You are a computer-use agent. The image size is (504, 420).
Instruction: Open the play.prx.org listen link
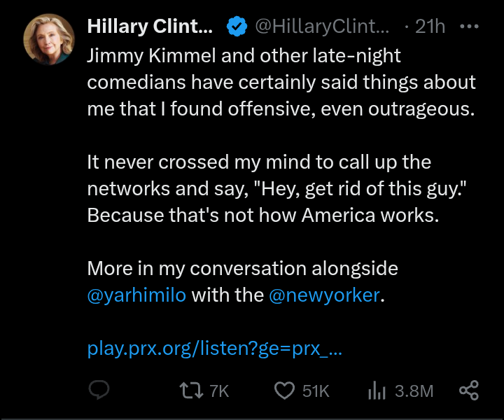tap(214, 348)
